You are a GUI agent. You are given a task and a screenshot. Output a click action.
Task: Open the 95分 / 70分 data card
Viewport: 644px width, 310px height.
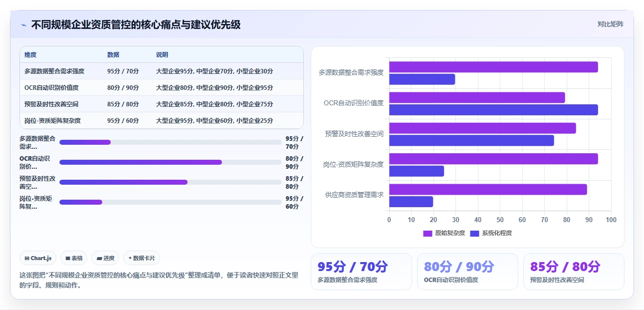(x=361, y=272)
